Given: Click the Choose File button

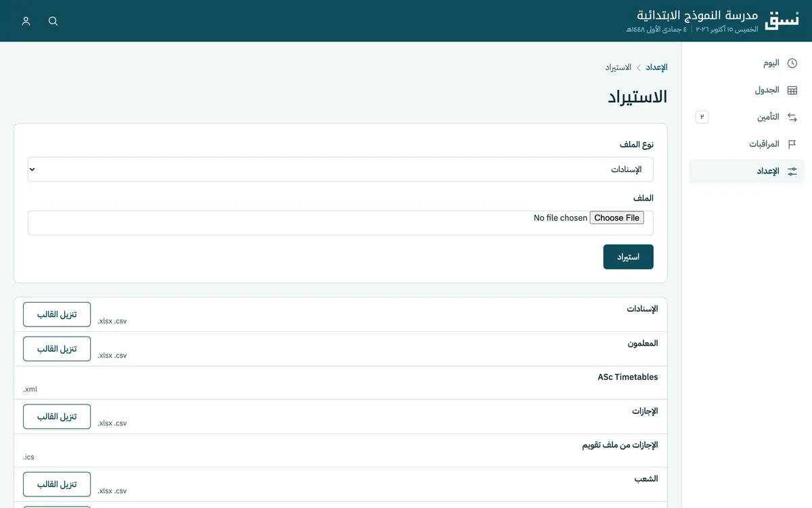Looking at the screenshot, I should [x=616, y=218].
